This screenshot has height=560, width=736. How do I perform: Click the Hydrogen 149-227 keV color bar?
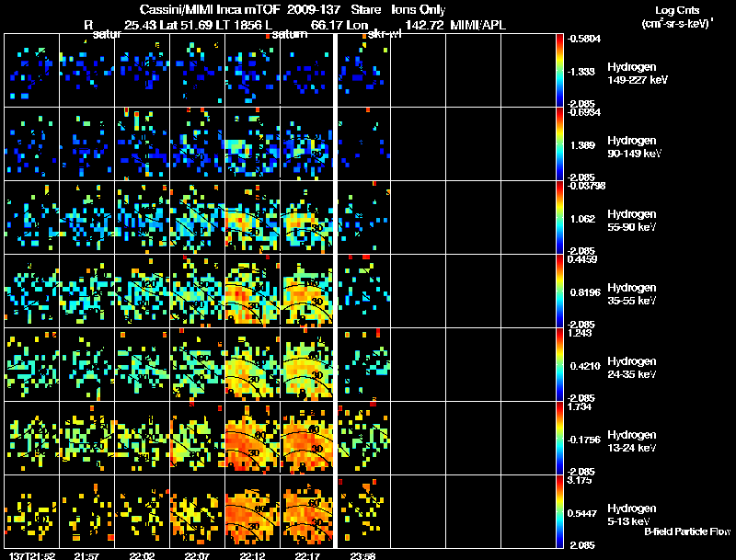click(559, 71)
